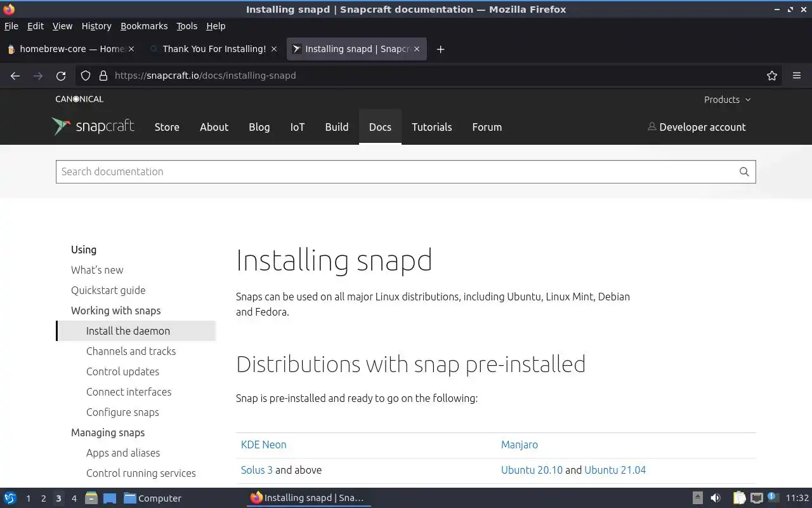812x508 pixels.
Task: Open the Blog nav item
Action: click(259, 127)
